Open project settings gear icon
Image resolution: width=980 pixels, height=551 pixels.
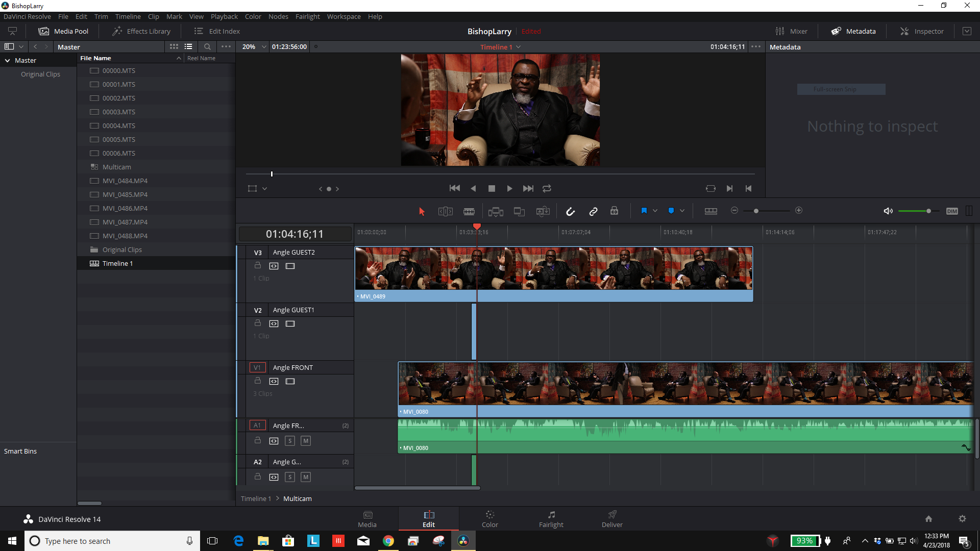click(962, 519)
